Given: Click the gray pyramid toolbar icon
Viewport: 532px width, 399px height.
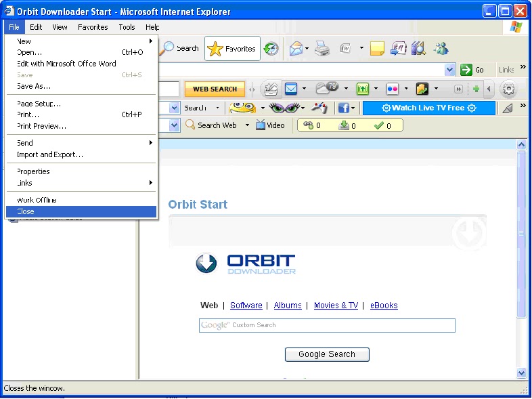Looking at the screenshot, I should tap(508, 108).
